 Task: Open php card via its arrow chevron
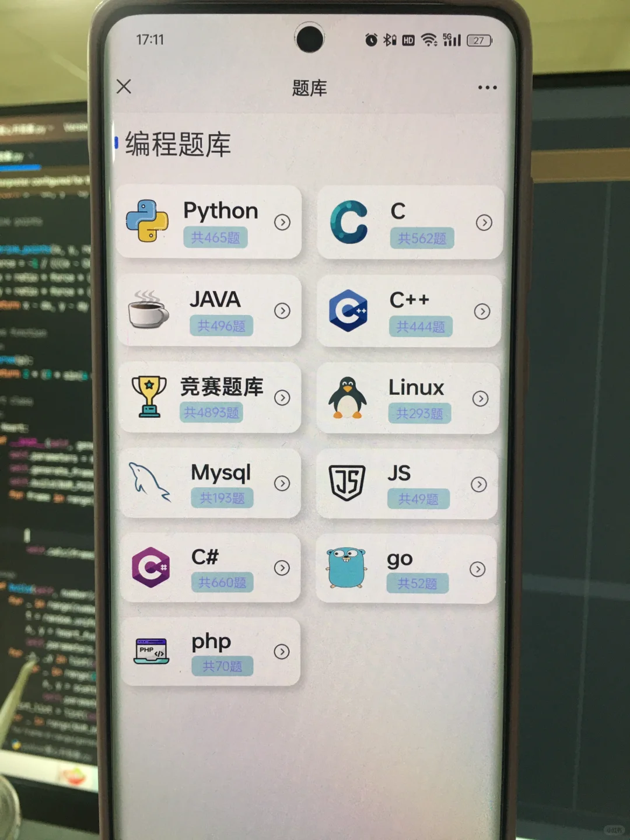[x=282, y=652]
